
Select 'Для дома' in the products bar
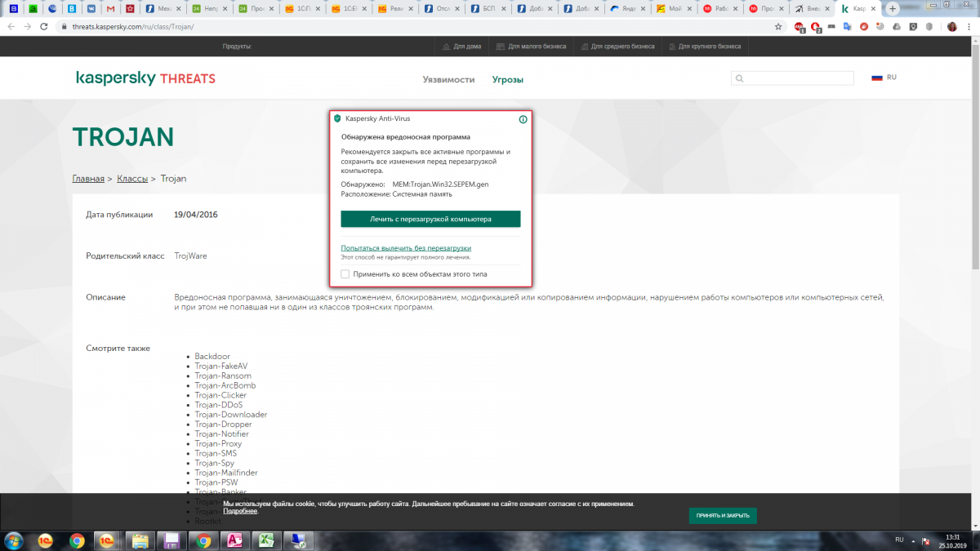(462, 47)
